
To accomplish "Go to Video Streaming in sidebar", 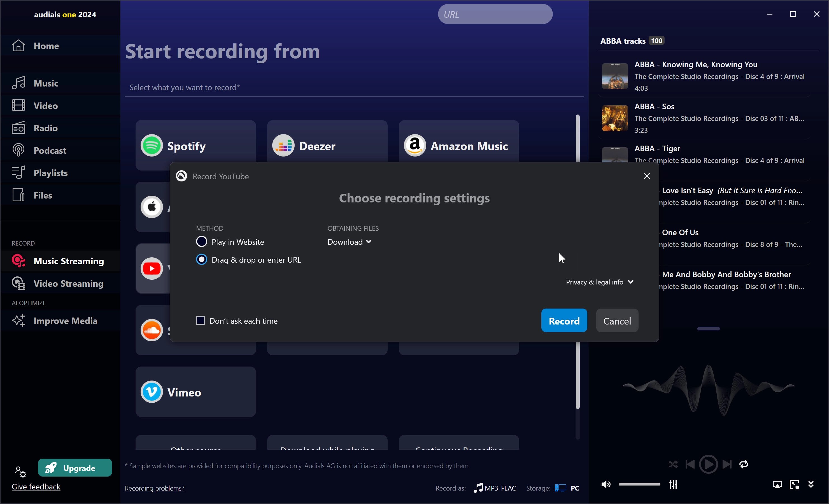I will 68,283.
